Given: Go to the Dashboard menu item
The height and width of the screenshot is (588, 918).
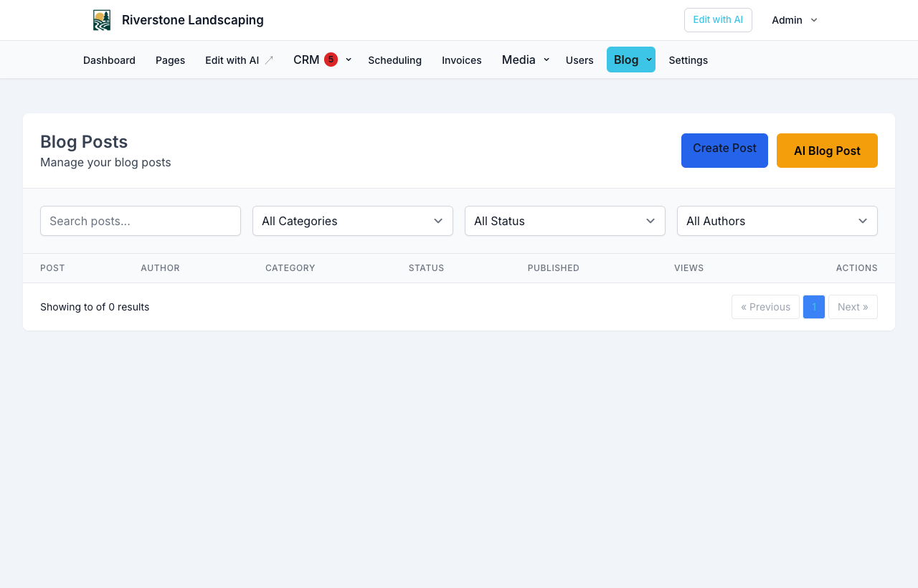Looking at the screenshot, I should tap(109, 60).
